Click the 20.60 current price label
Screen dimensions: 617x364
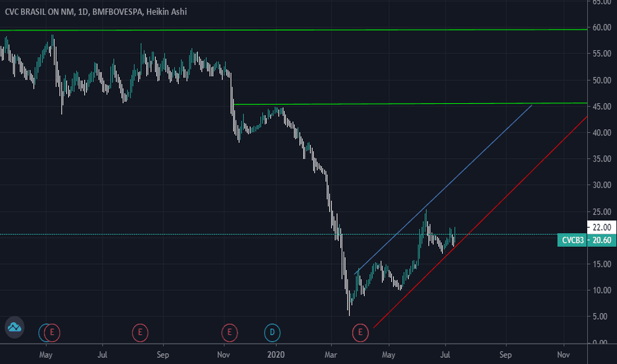[602, 240]
